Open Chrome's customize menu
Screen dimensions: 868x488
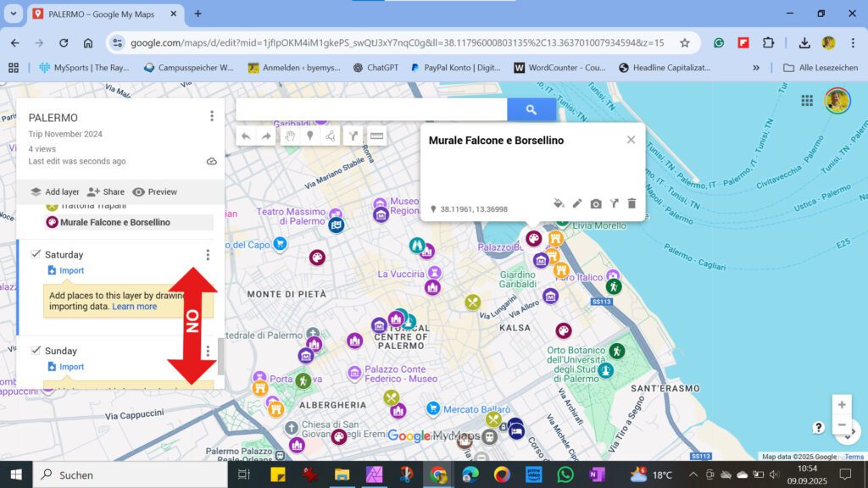851,42
